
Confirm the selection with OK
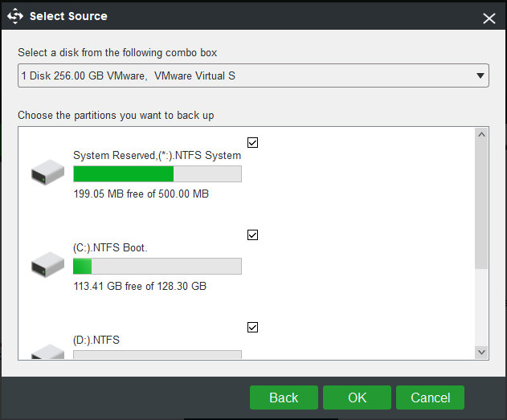point(357,398)
